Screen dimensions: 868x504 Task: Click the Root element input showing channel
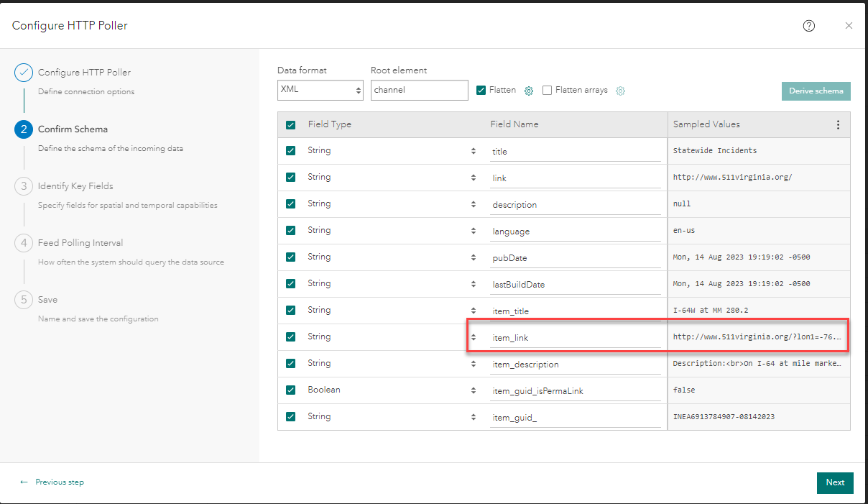(420, 90)
